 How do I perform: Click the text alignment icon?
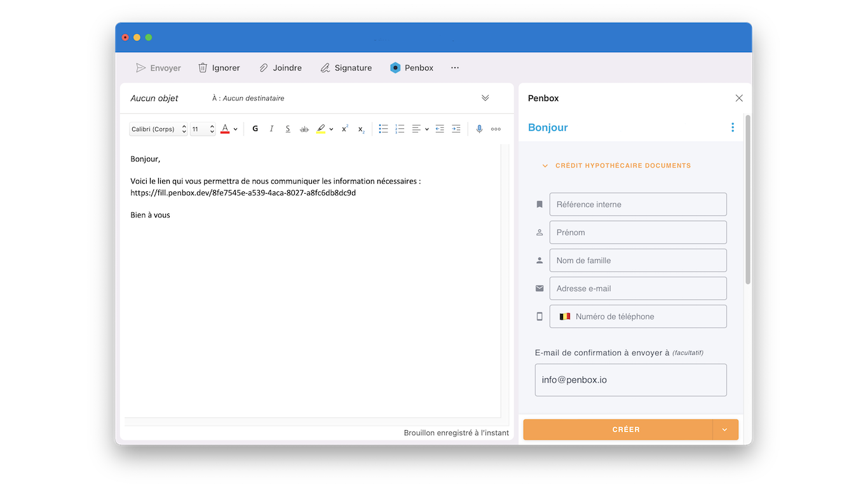point(416,129)
